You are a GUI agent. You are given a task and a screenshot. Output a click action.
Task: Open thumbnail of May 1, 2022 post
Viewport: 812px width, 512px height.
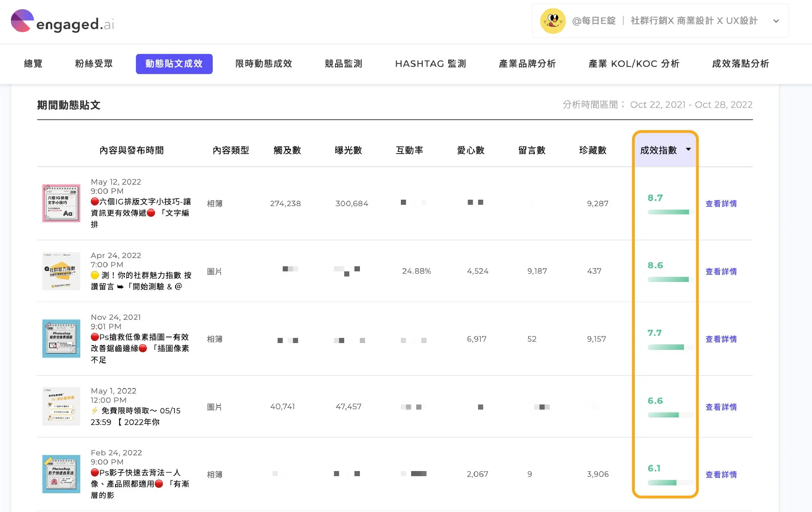point(61,406)
